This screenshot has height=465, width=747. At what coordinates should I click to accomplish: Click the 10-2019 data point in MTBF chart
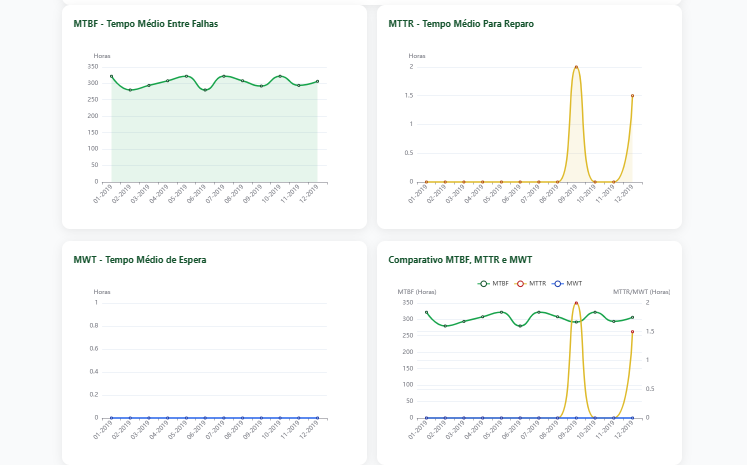point(280,77)
